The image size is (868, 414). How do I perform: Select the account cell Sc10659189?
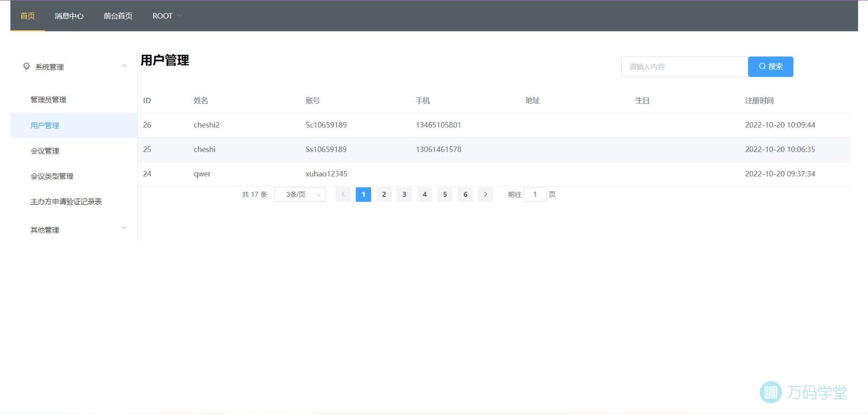pyautogui.click(x=326, y=125)
